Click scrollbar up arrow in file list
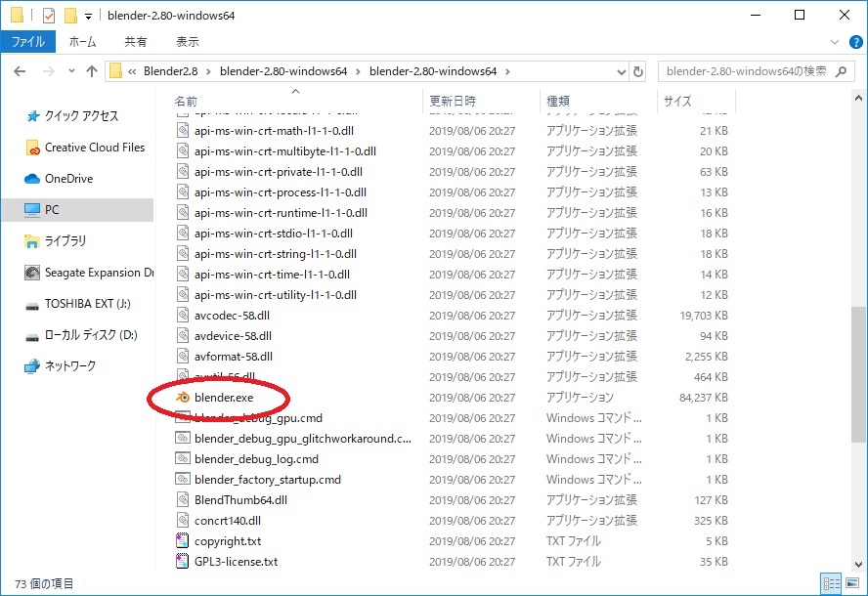This screenshot has width=868, height=596. (858, 98)
